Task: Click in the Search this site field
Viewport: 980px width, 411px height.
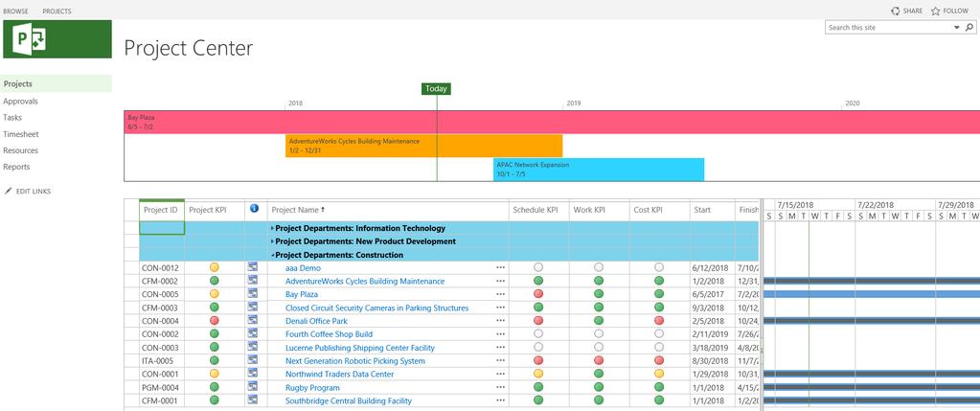Action: [x=887, y=28]
